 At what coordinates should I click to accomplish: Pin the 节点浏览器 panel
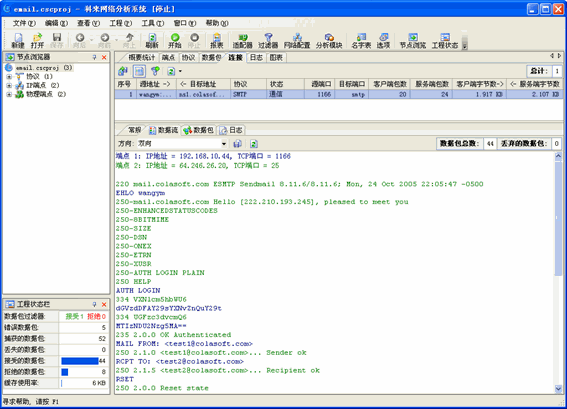94,57
